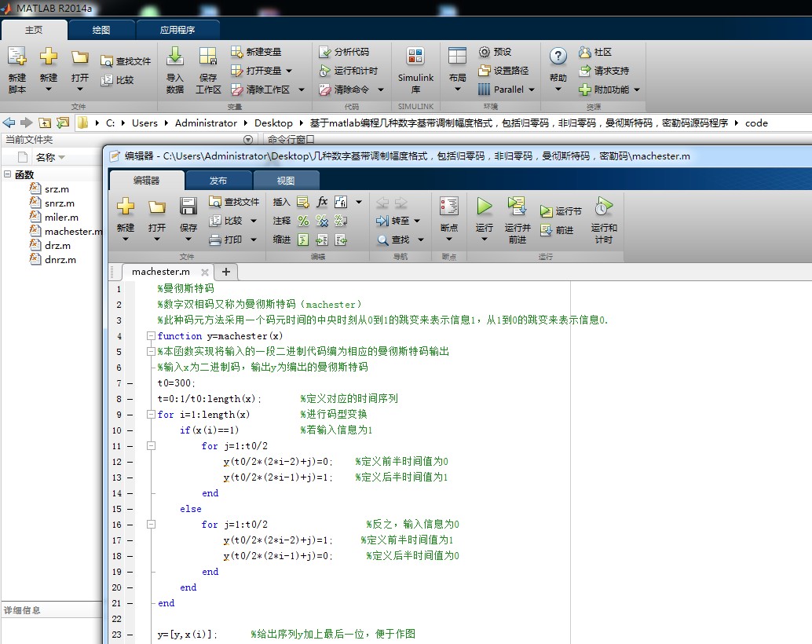Collapse the 函数 group in file browser
Image resolution: width=812 pixels, height=644 pixels.
(x=7, y=174)
